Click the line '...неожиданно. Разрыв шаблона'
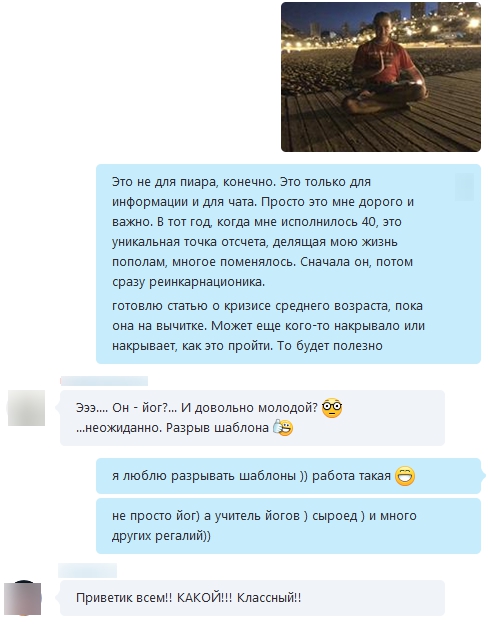Screen dimensions: 489x626 172,428
